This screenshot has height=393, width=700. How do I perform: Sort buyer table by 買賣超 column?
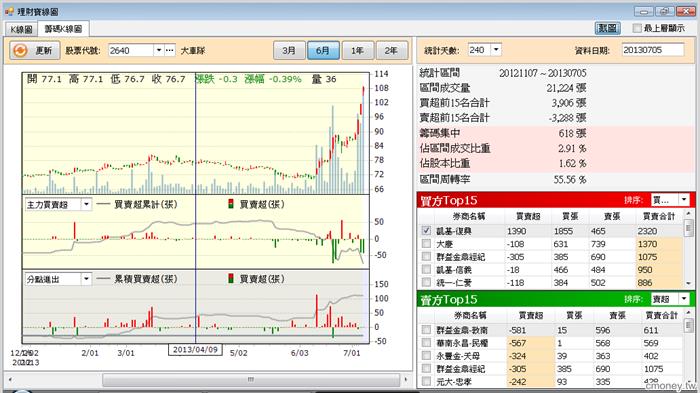pyautogui.click(x=528, y=216)
